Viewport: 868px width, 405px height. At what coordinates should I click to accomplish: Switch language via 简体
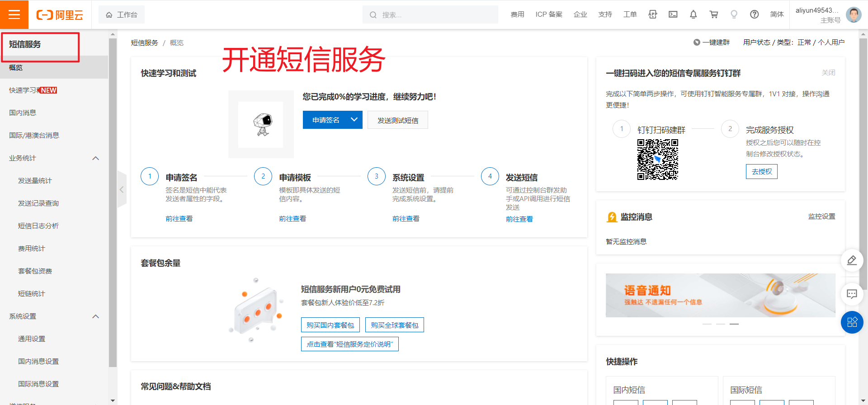pos(777,14)
